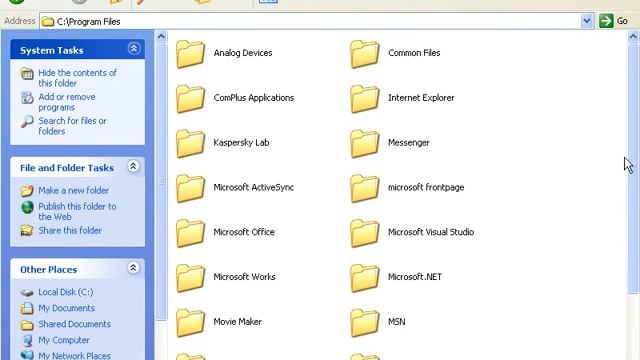The width and height of the screenshot is (640, 360).
Task: Select the Internet Explorer folder icon
Action: 364,98
